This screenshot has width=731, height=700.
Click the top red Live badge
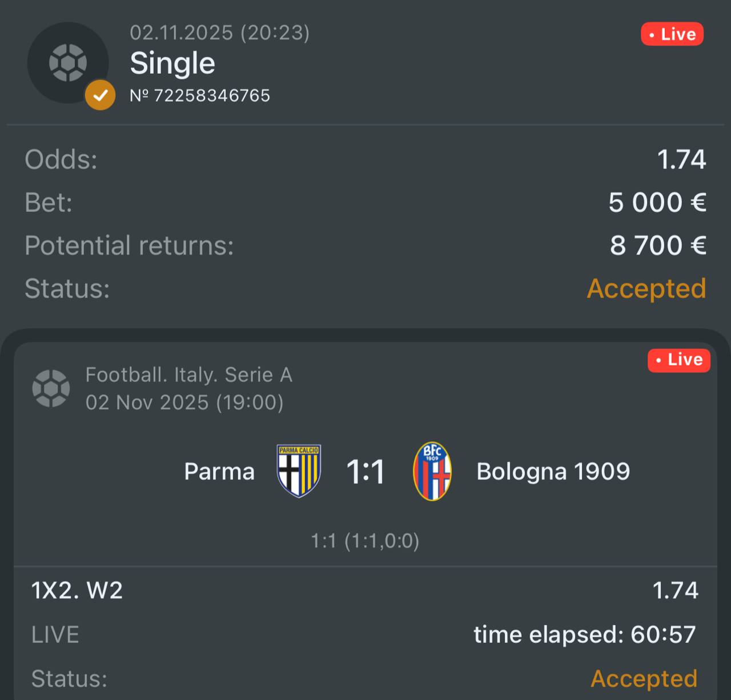pos(672,34)
